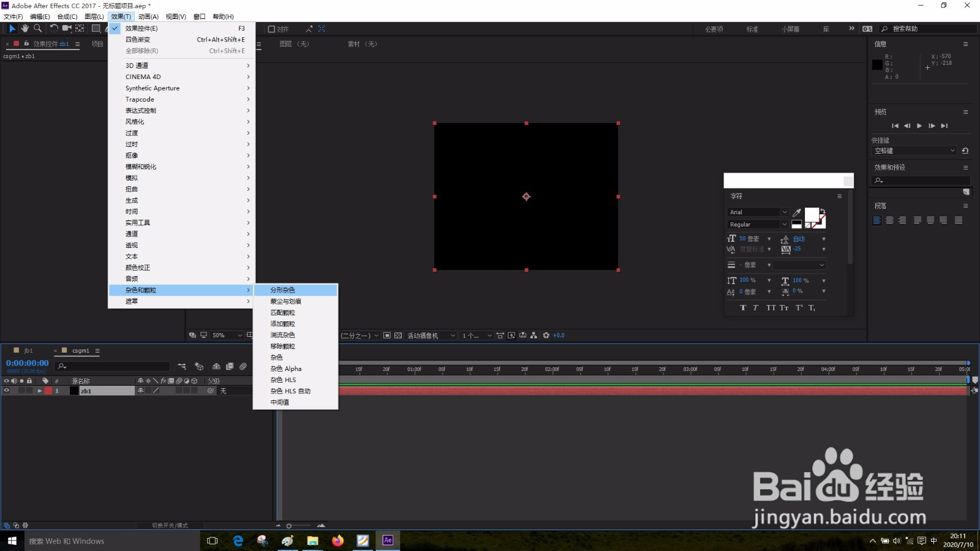Enable superscript text style
This screenshot has width=980, height=551.
[x=799, y=308]
